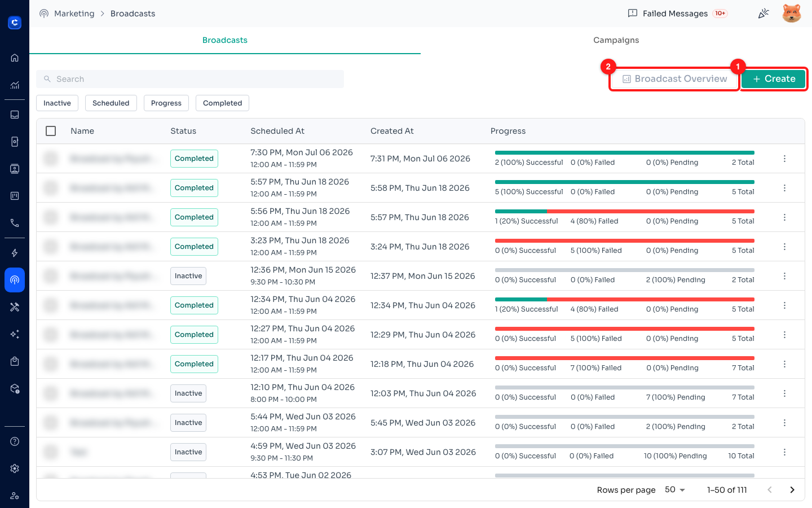812x508 pixels.
Task: Filter by Completed status chip above table
Action: pyautogui.click(x=222, y=103)
